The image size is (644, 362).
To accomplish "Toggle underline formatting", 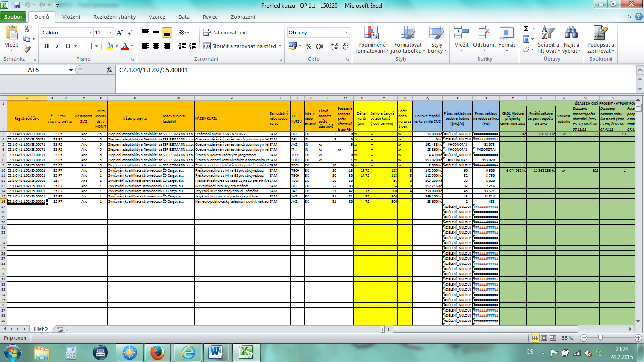I will (x=68, y=46).
